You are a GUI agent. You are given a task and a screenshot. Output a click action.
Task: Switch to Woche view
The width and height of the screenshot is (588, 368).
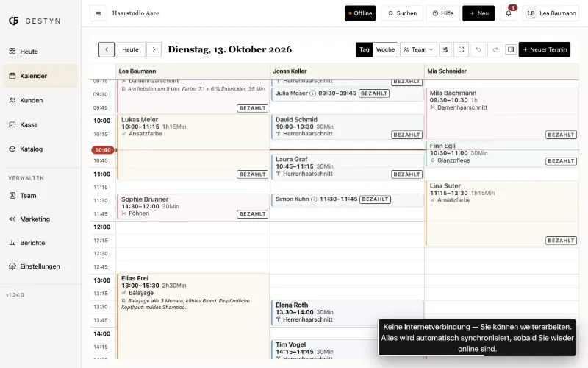[x=385, y=49]
